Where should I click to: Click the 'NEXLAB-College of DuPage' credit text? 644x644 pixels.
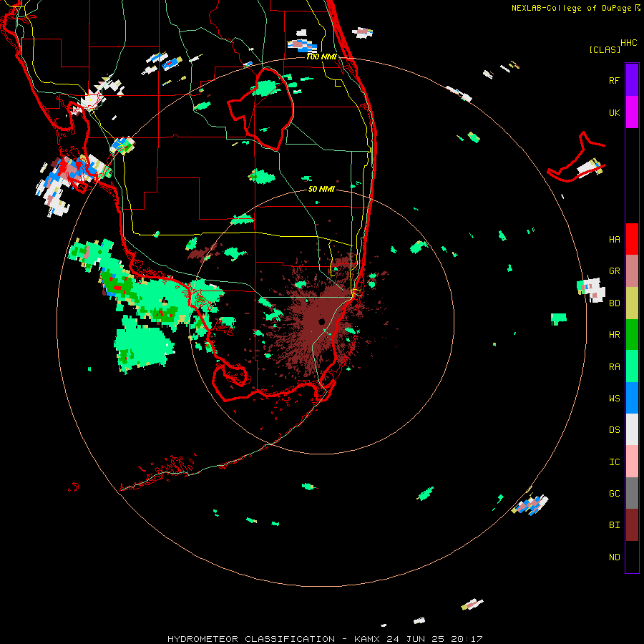(571, 8)
